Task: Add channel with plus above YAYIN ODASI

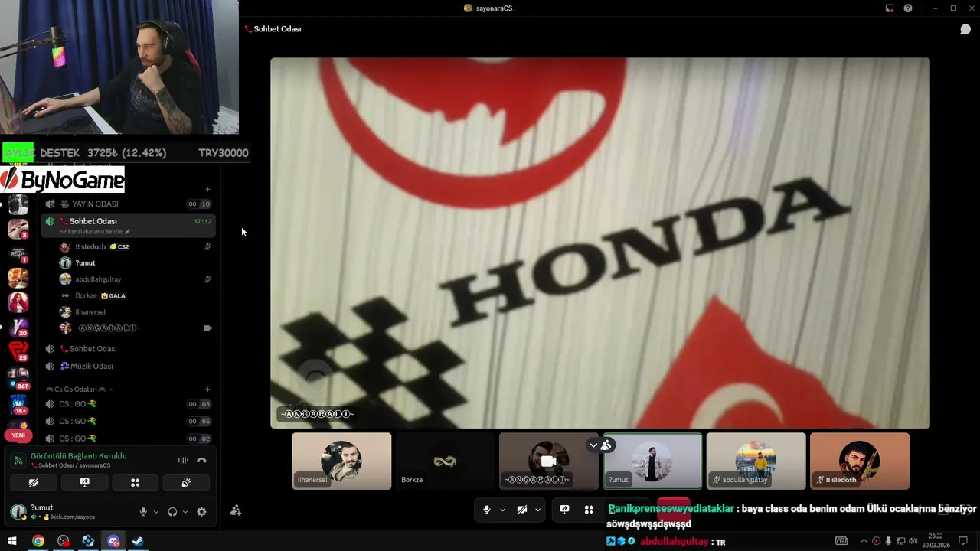Action: point(207,189)
